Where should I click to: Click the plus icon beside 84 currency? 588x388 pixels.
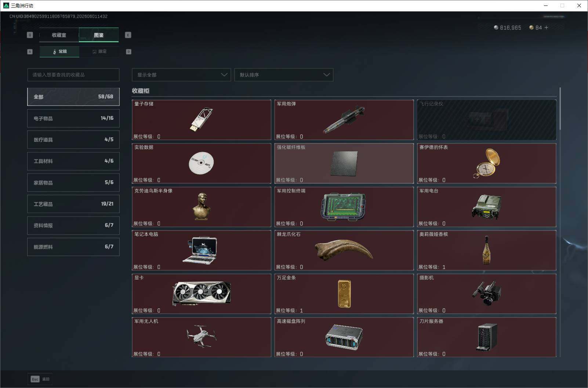[x=546, y=28]
